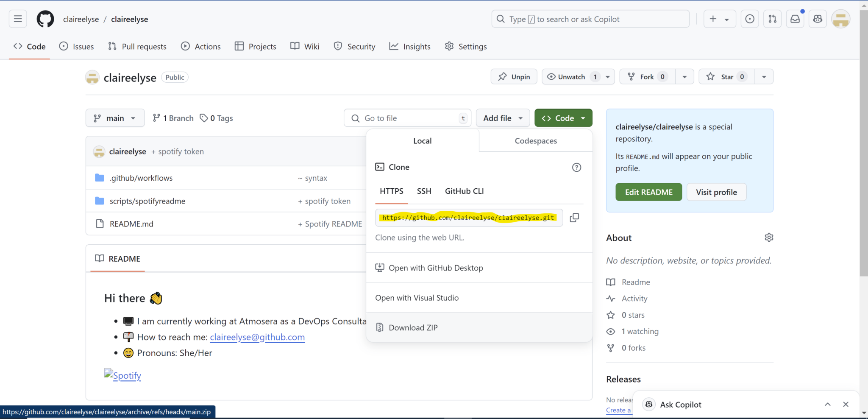Open the scripts/spotifyreadme folder
Screen dimensions: 868x419
click(147, 201)
